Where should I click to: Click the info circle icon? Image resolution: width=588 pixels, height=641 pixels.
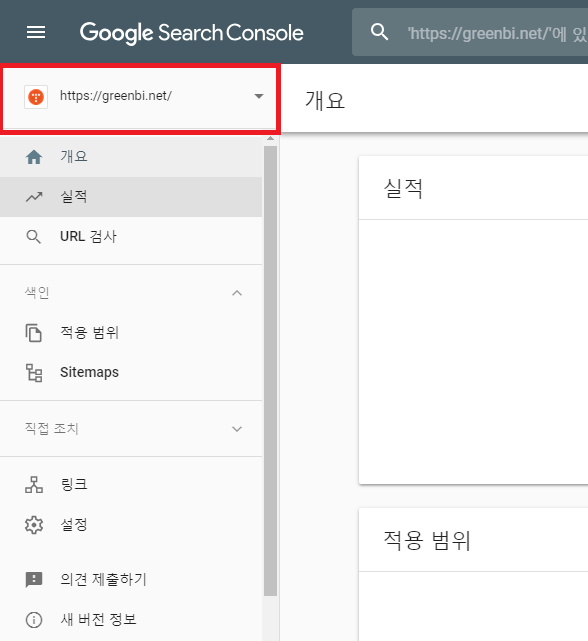coord(34,620)
